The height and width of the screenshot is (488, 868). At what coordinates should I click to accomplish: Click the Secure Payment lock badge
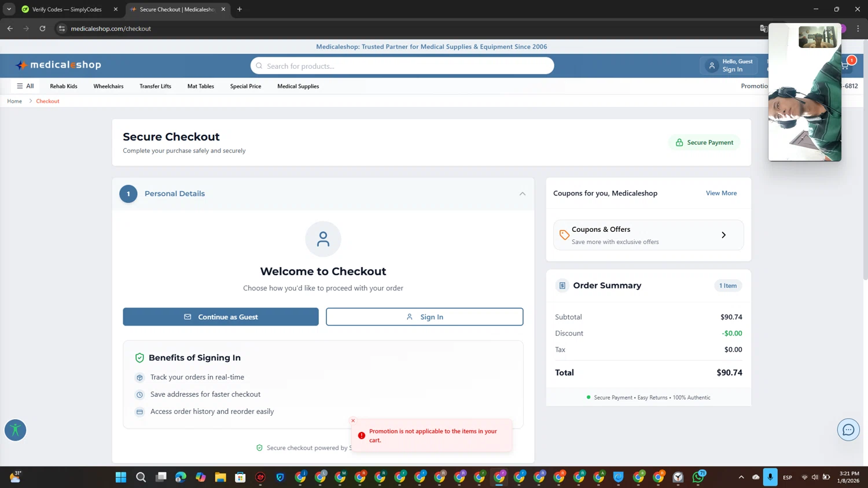tap(704, 142)
